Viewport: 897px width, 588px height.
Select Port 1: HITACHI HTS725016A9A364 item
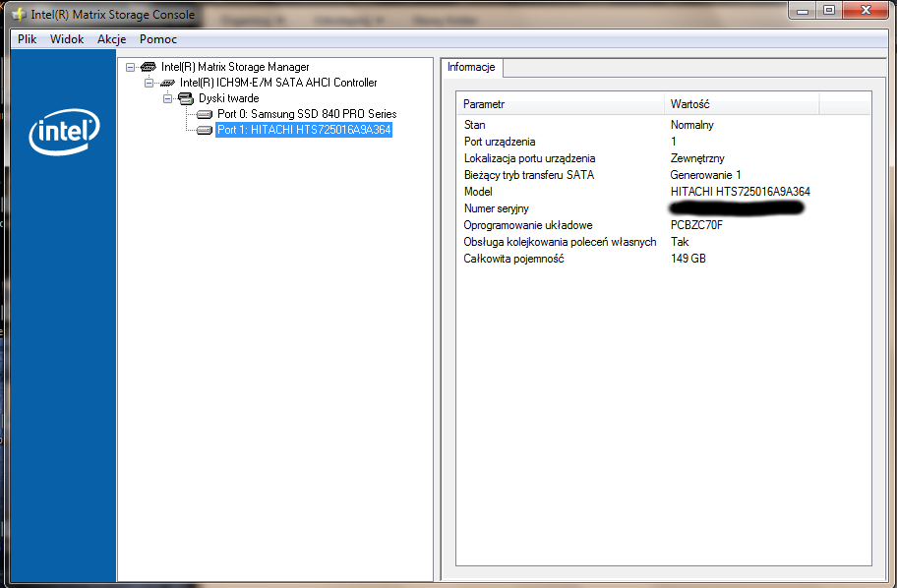point(304,130)
